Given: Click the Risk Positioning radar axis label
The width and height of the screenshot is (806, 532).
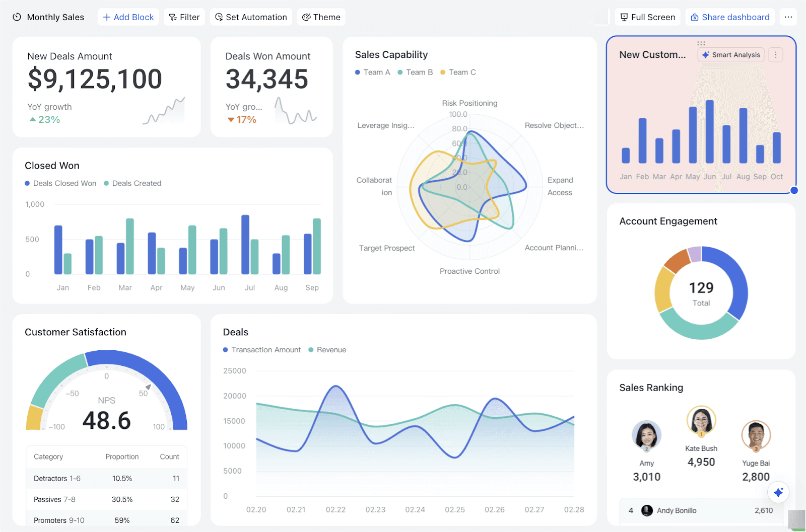Looking at the screenshot, I should coord(469,103).
